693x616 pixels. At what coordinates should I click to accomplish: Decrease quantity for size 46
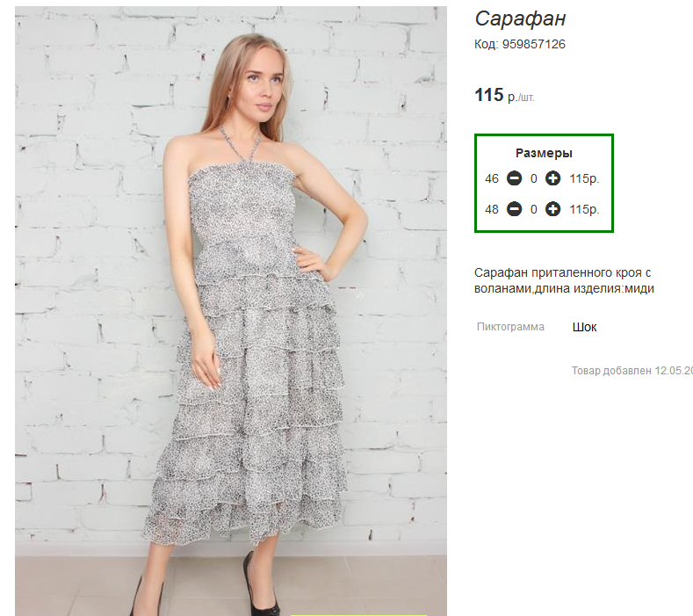(x=514, y=178)
